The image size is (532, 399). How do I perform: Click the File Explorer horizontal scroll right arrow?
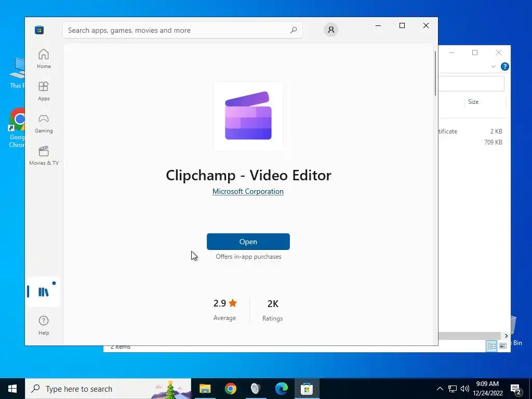click(506, 336)
